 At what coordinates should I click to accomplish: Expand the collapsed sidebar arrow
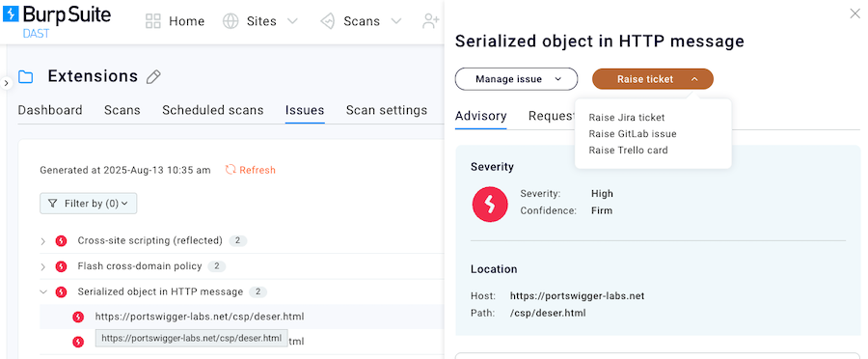point(6,83)
